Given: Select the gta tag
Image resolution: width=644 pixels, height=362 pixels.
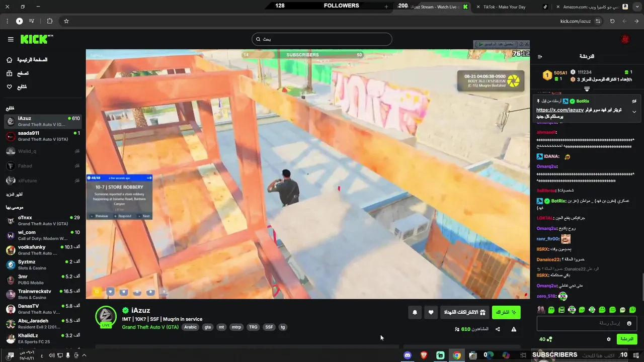Looking at the screenshot, I should pyautogui.click(x=208, y=327).
